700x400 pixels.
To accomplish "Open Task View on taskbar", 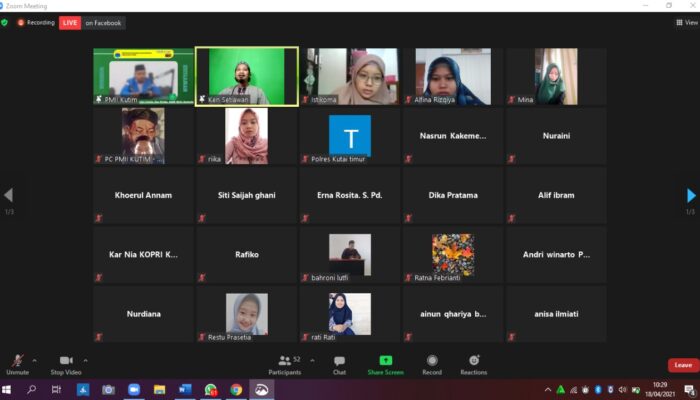I will coord(56,390).
